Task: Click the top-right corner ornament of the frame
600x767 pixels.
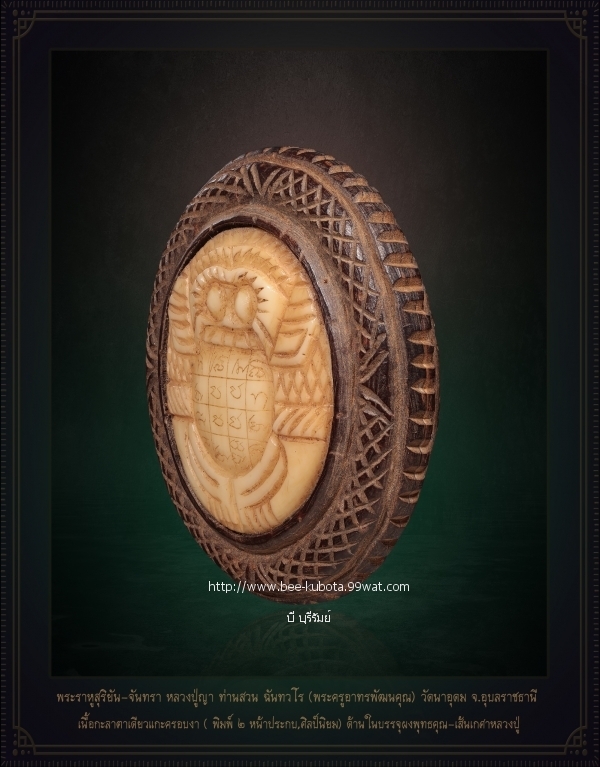Action: click(x=579, y=20)
